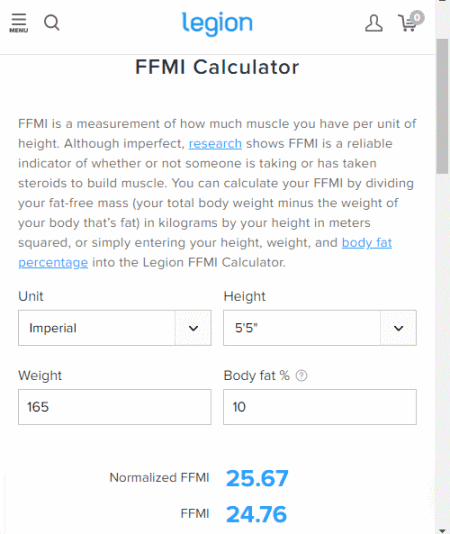The height and width of the screenshot is (534, 450).
Task: Expand the Unit dropdown arrow
Action: tap(193, 328)
